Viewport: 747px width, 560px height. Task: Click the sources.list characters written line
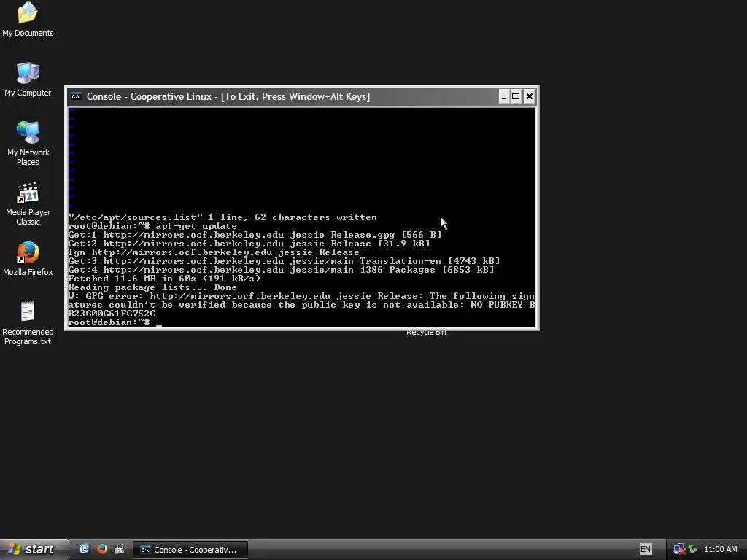[222, 217]
